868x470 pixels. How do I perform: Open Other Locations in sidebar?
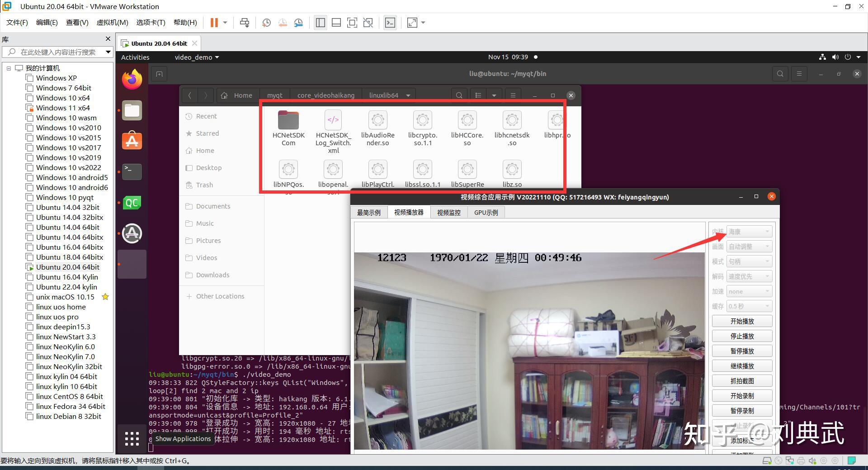point(220,296)
